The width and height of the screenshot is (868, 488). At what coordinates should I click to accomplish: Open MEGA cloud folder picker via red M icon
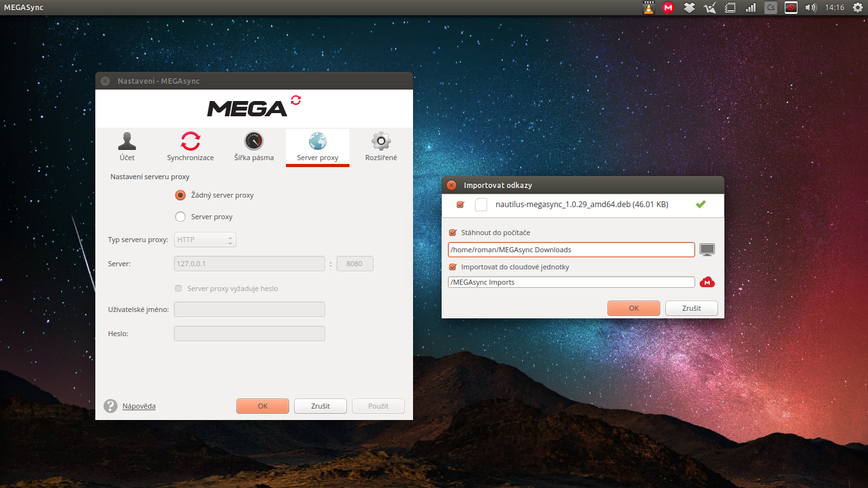coord(707,281)
